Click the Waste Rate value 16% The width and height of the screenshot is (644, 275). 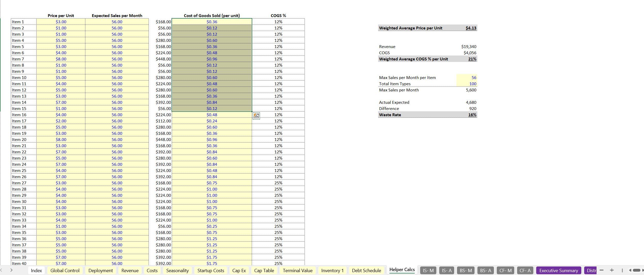472,115
